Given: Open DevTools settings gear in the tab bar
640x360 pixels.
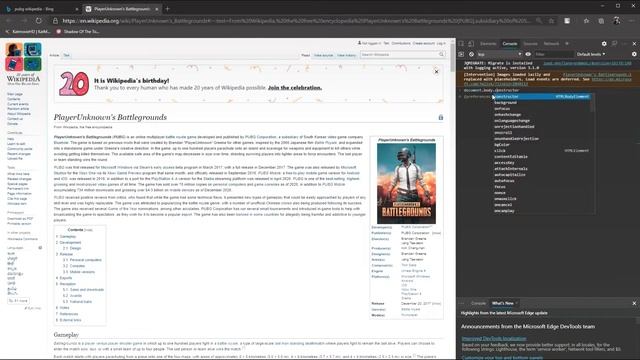Looking at the screenshot, I should (x=604, y=44).
